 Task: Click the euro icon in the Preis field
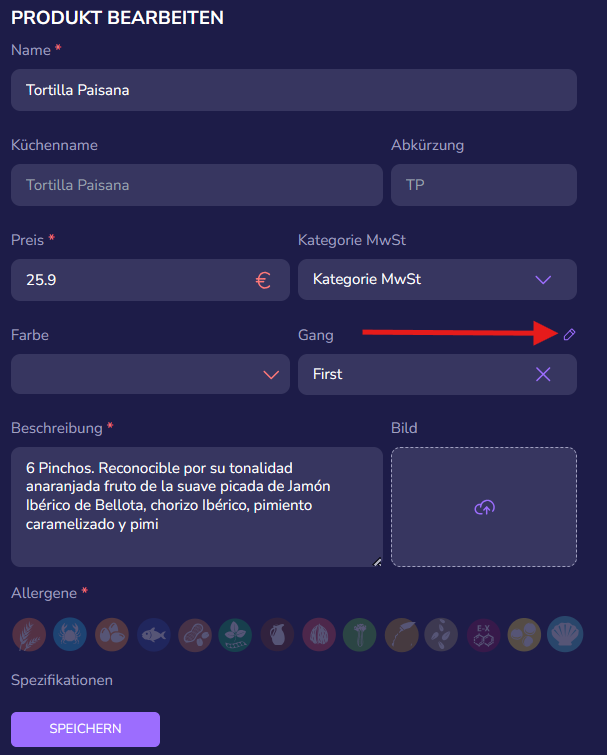click(x=263, y=280)
